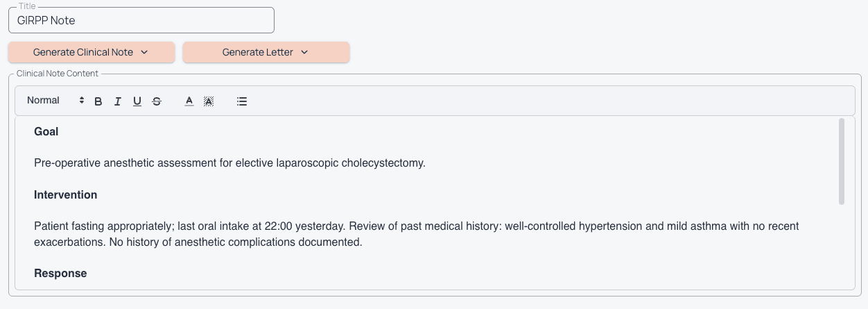
Task: Click the editor's vertical scrollbar thumb
Action: coord(842,161)
